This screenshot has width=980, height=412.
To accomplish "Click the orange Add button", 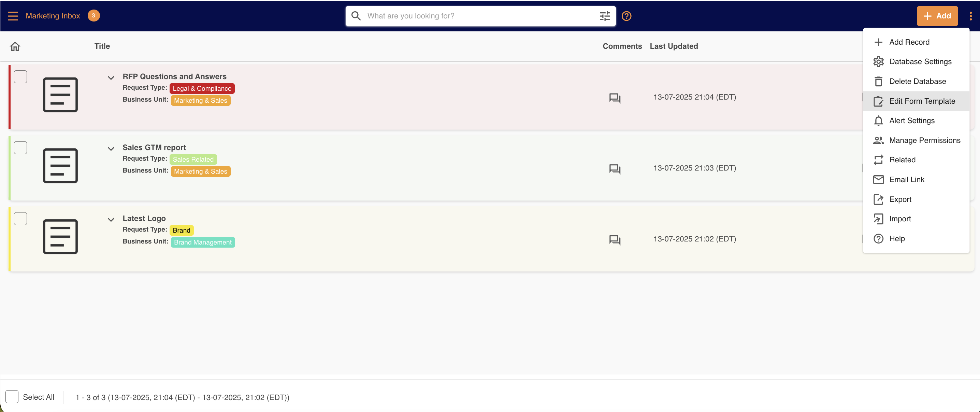I will pyautogui.click(x=937, y=16).
